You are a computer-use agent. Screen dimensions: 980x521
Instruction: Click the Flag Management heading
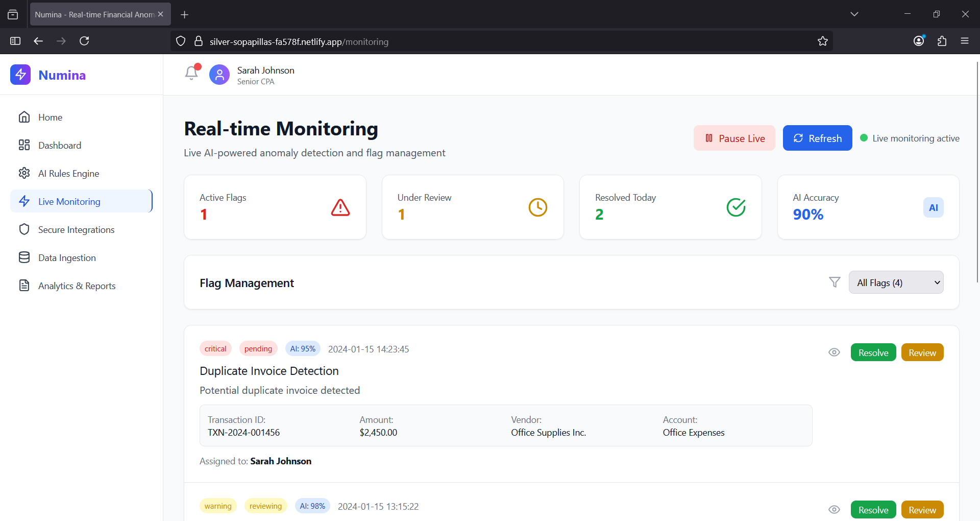[x=247, y=283]
